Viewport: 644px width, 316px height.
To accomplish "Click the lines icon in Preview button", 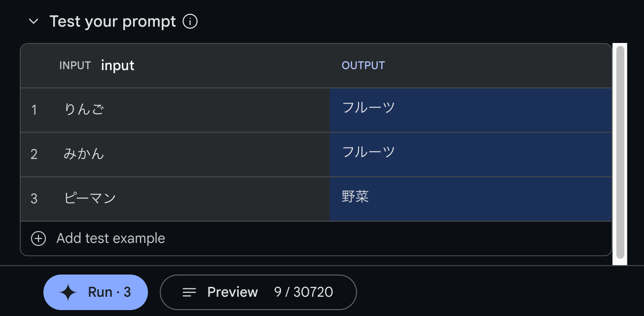I will pyautogui.click(x=189, y=292).
